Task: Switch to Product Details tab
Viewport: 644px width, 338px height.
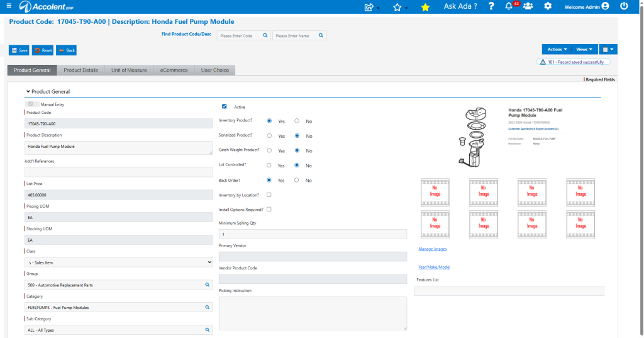Action: 81,70
